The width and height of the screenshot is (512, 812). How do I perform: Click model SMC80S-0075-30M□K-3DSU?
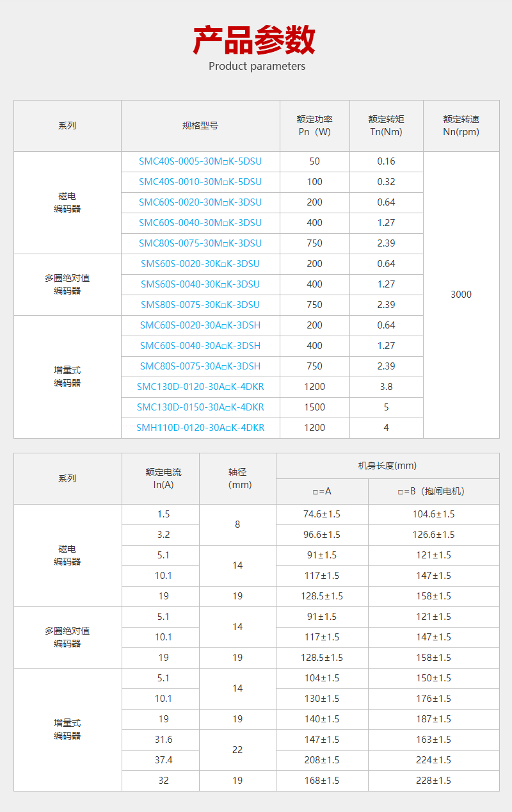200,243
